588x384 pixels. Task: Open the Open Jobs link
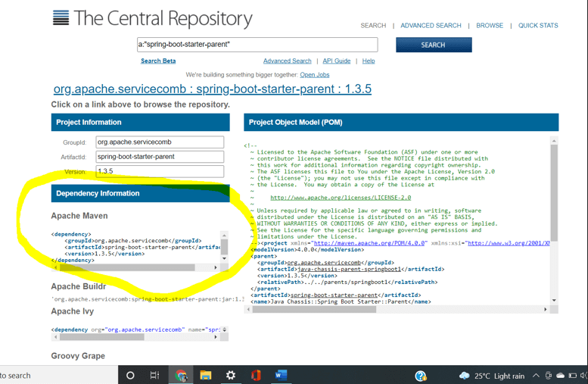tap(315, 75)
